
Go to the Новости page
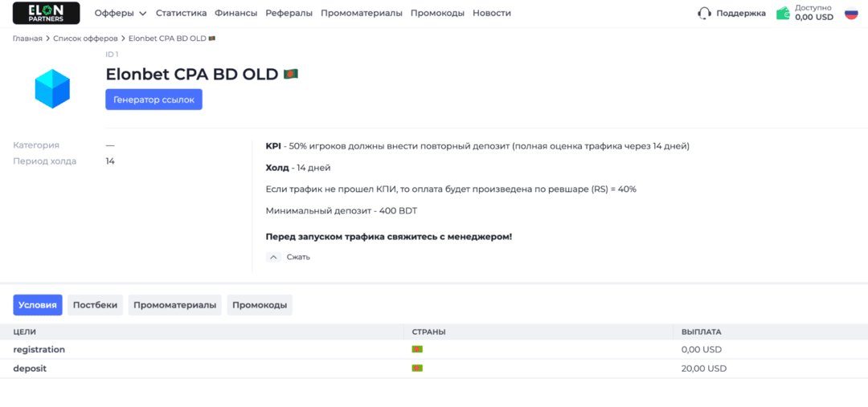492,13
